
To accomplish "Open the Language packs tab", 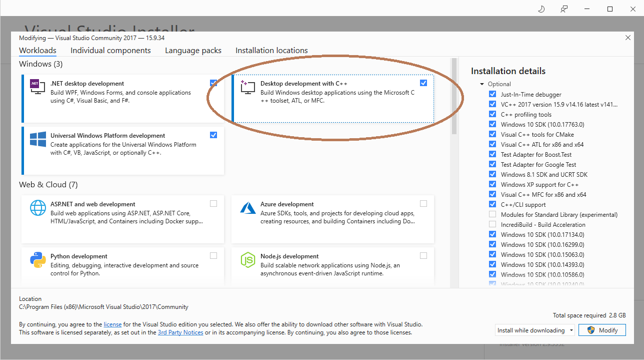I will pos(193,50).
